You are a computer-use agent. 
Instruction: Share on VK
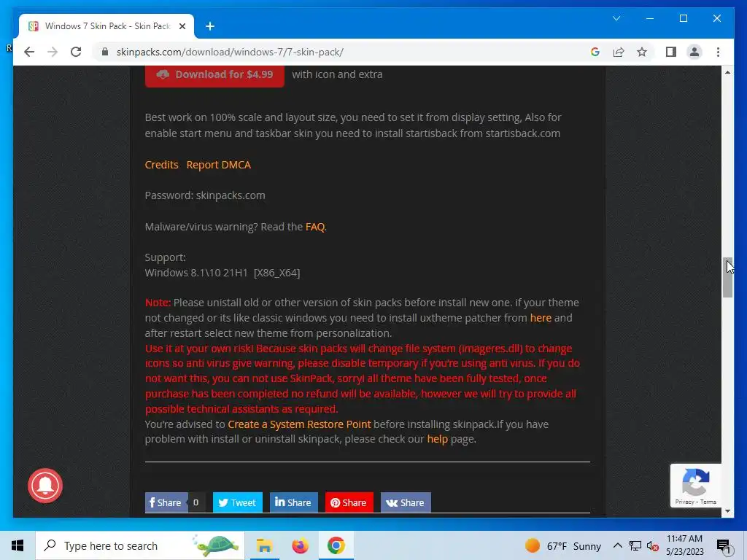pos(406,502)
